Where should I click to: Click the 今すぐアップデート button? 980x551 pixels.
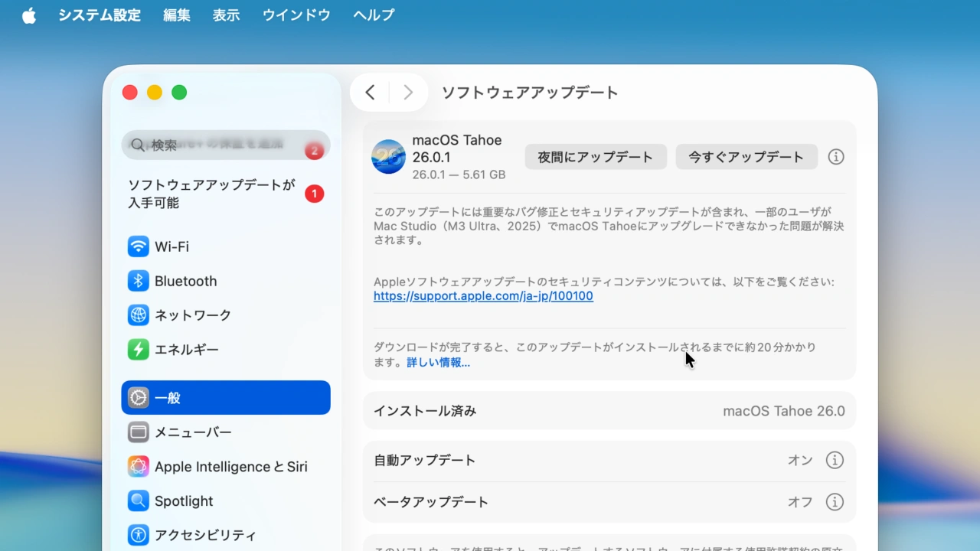pyautogui.click(x=746, y=156)
